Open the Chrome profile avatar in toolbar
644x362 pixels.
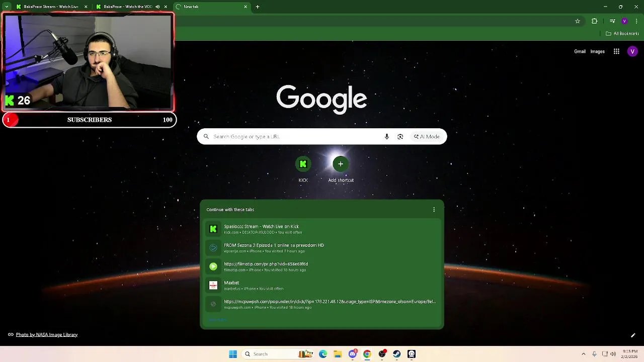coord(624,21)
